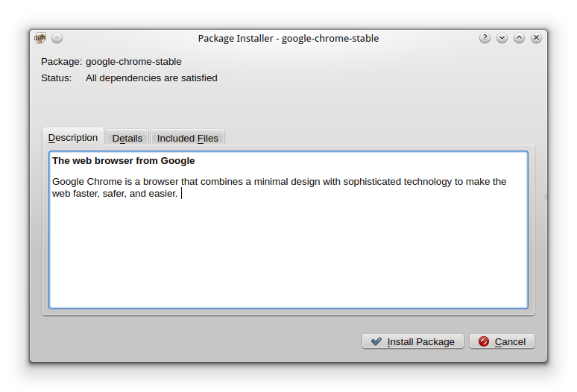
Task: Click the "Google Chrome is a browser" paragraph
Action: tap(280, 188)
